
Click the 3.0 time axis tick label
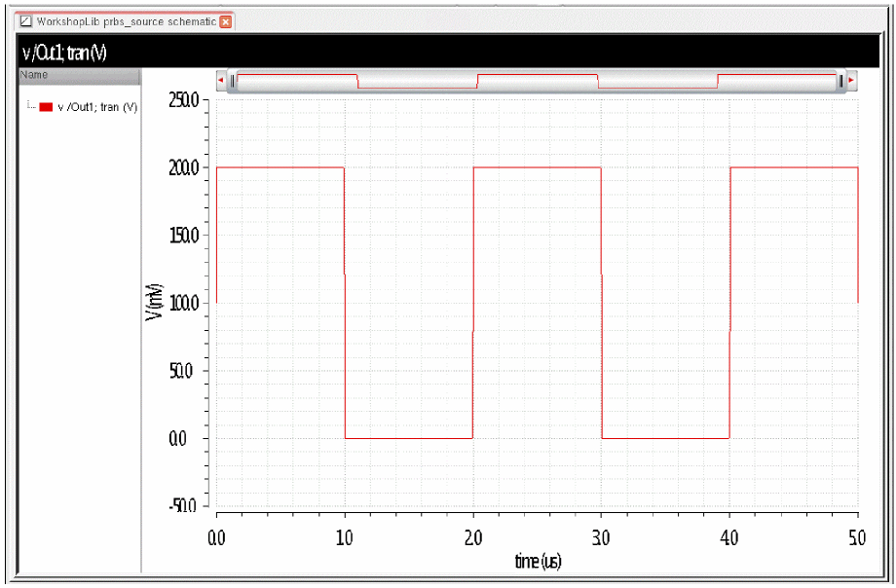tap(601, 537)
